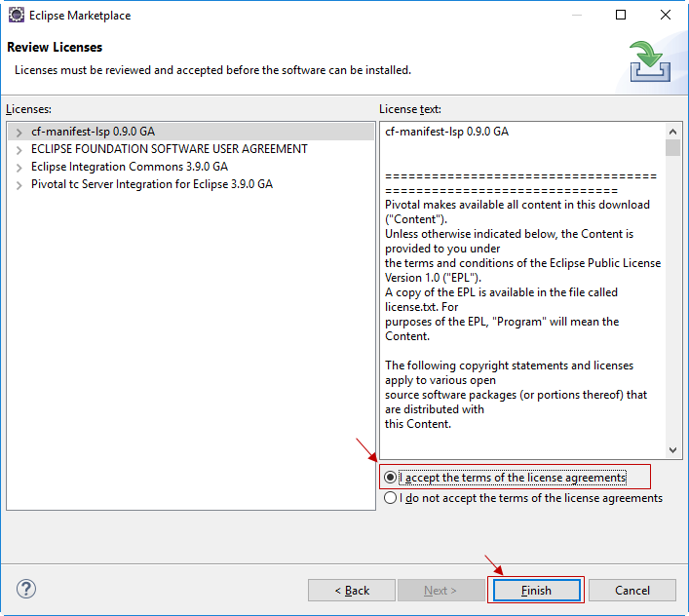Select "I do not accept" radio button
The image size is (689, 616).
click(390, 498)
